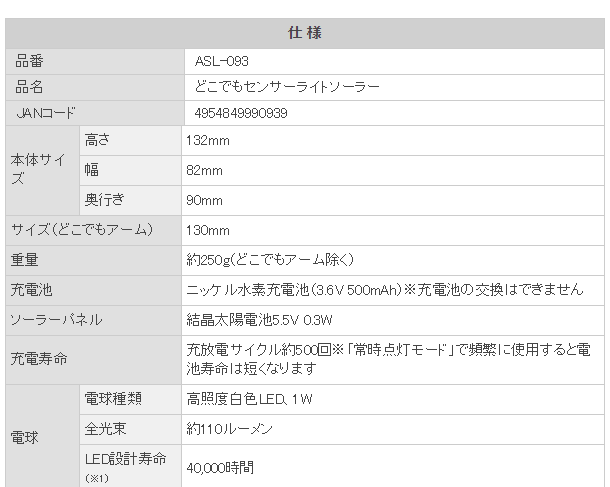The height and width of the screenshot is (487, 610).
Task: Click the 仕様 table header
Action: pos(305,33)
